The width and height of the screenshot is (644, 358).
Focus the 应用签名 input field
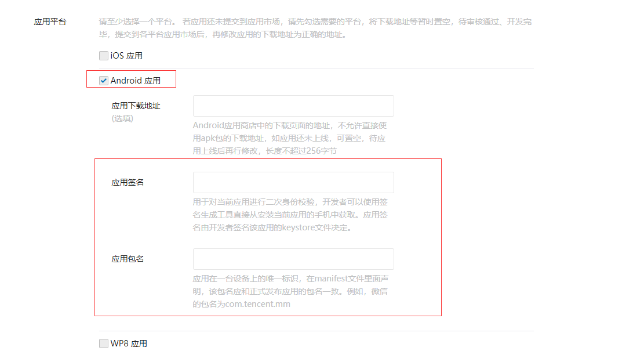[x=293, y=183]
